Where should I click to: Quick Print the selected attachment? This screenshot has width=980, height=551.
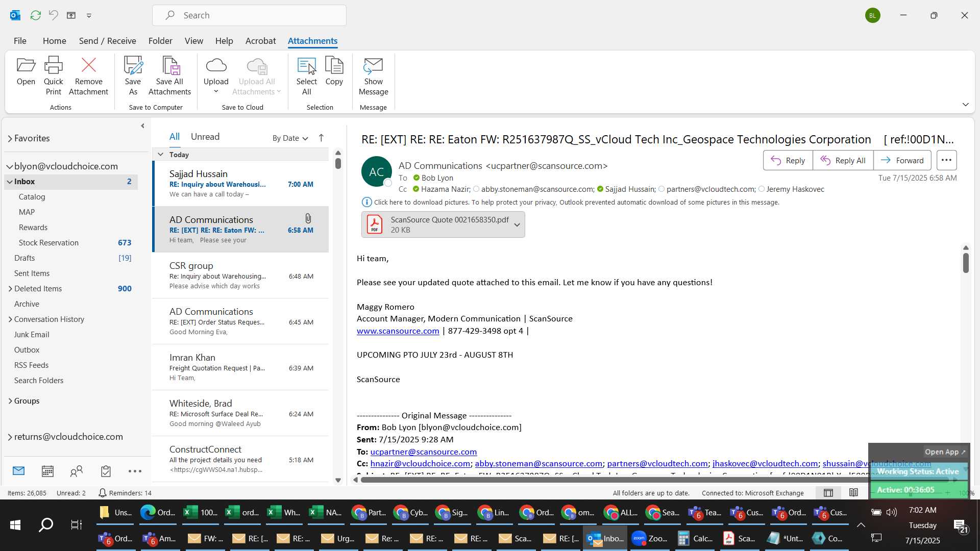click(53, 76)
